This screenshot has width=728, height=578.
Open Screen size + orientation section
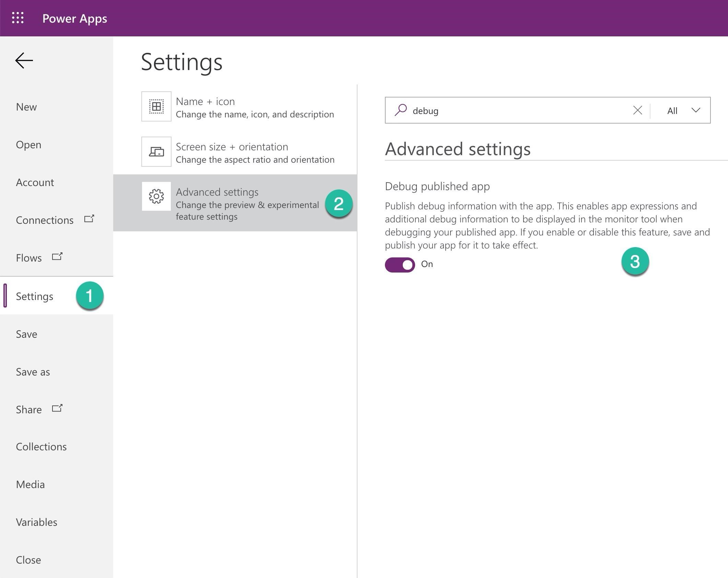[x=235, y=152]
